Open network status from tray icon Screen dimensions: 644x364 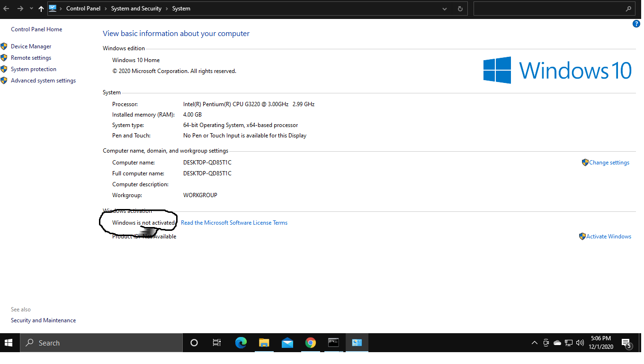(569, 343)
